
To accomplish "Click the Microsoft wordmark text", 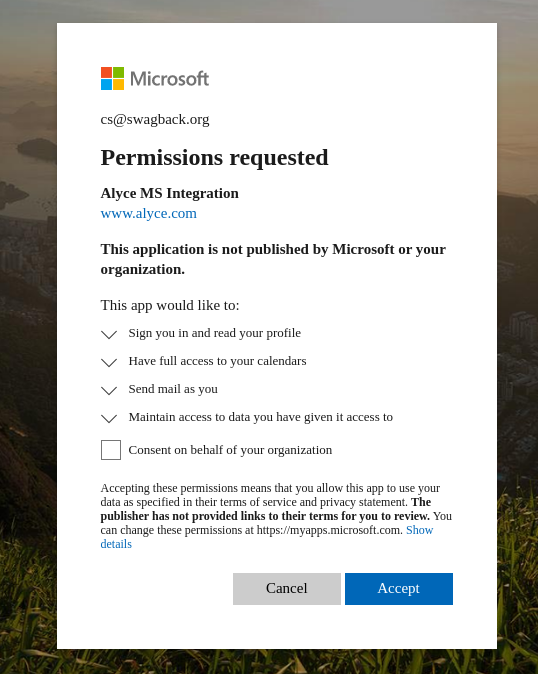I will tap(169, 79).
